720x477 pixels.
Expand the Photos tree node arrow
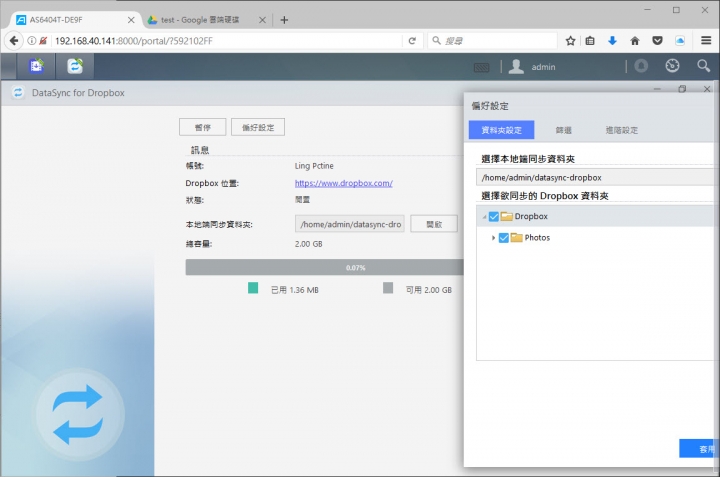493,238
